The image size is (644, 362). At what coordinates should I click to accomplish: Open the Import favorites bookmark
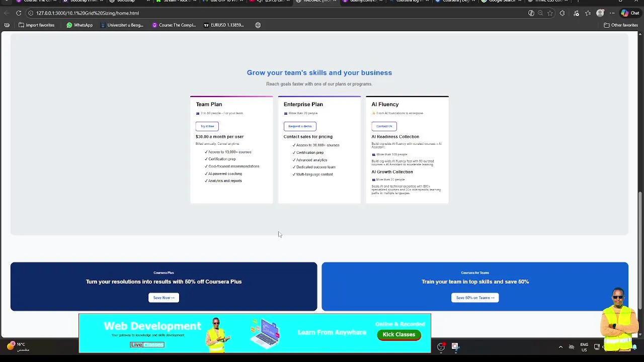36,25
